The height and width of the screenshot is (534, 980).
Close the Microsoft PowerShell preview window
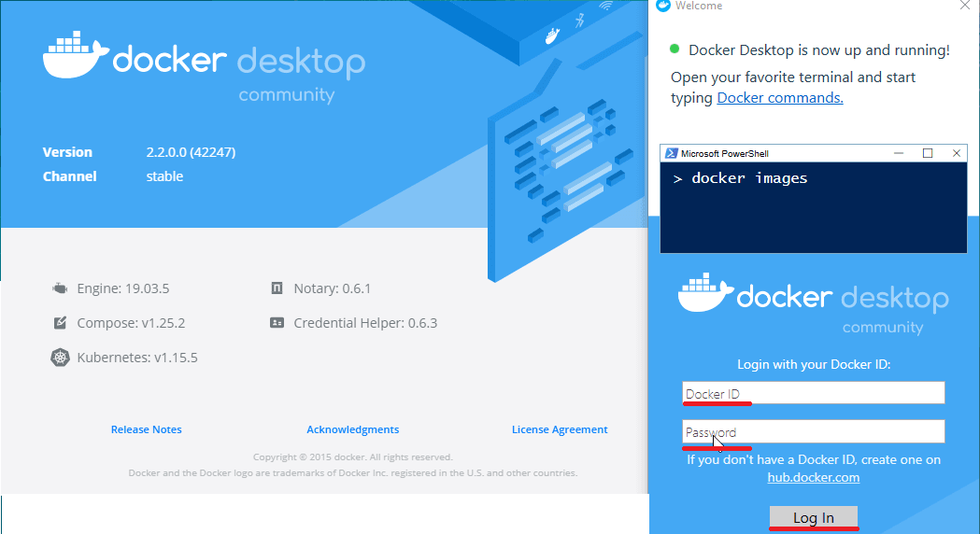957,154
